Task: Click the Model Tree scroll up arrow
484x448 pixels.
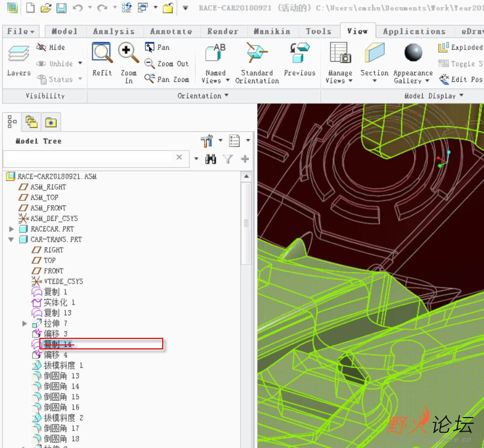Action: pos(246,176)
